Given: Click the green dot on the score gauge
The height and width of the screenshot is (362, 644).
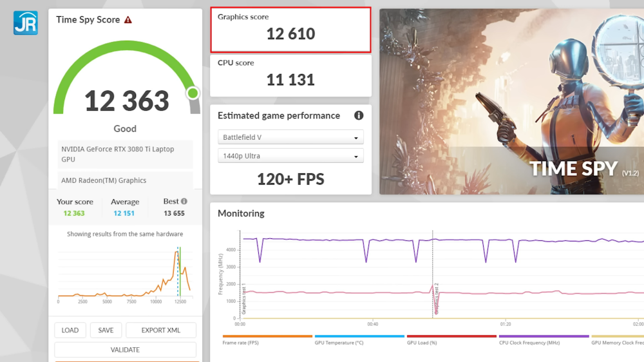Looking at the screenshot, I should click(x=193, y=93).
